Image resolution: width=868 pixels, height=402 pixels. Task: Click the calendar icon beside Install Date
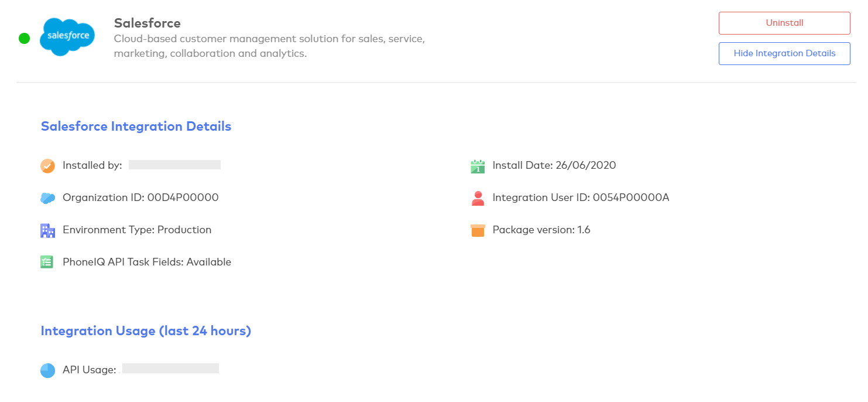[x=478, y=166]
